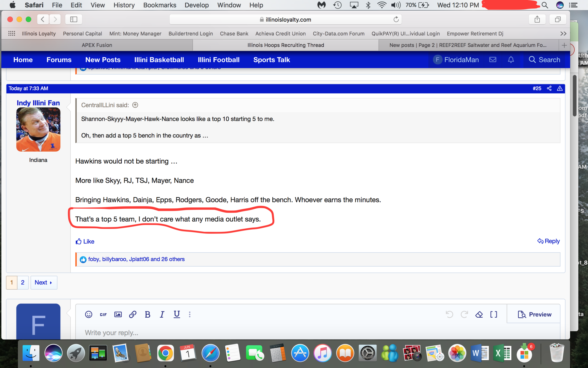Show hidden bookmarks with the double chevron
This screenshot has height=368, width=588.
[x=563, y=34]
